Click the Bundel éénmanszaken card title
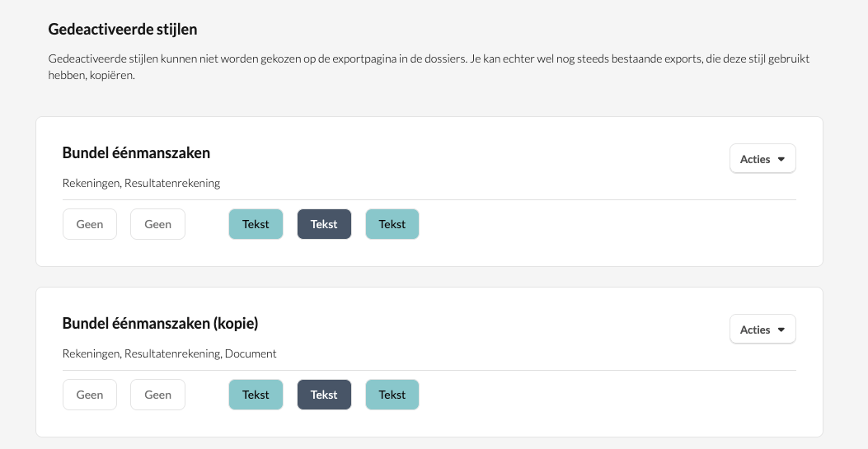868x449 pixels. click(x=136, y=153)
